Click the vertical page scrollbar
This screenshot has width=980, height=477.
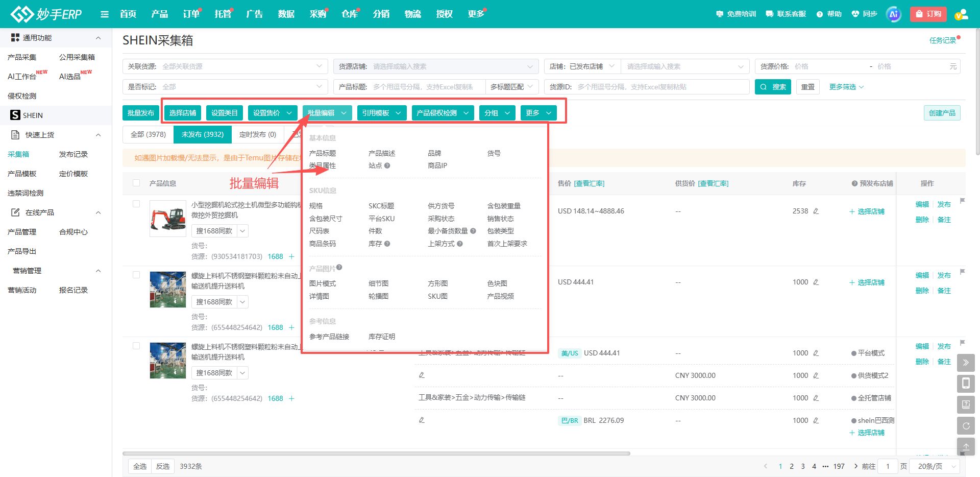click(x=977, y=92)
